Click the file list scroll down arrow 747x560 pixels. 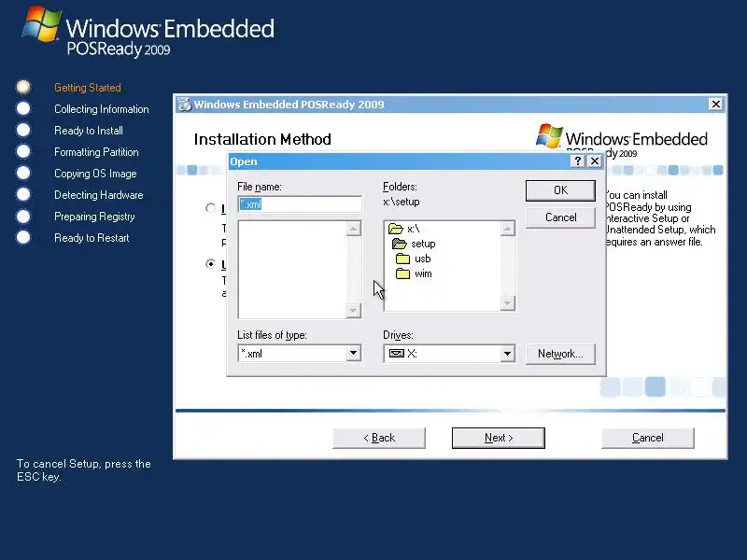[x=354, y=311]
